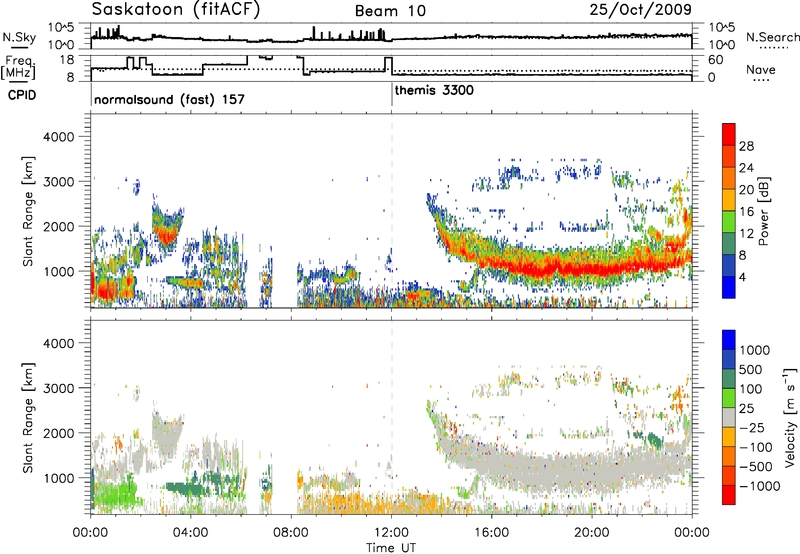This screenshot has height=554, width=800.
Task: Click 'Slant Range [km]' label of velocity panel
Action: coord(28,417)
